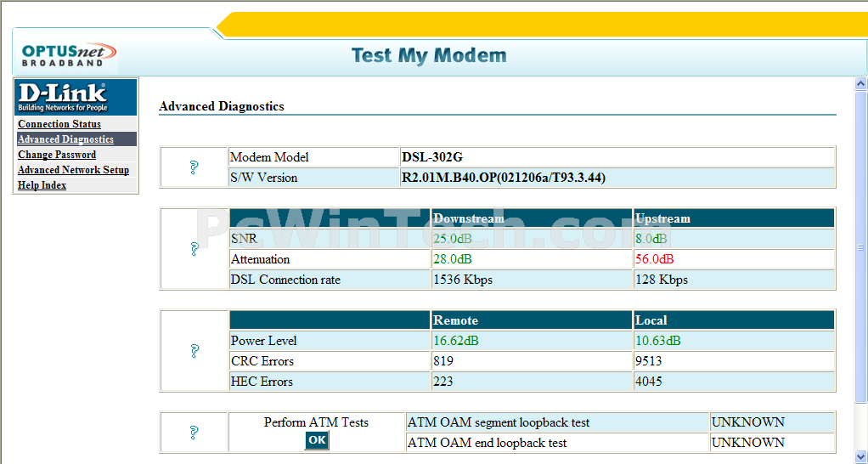
Task: Click the ATM OAM end loopback test label
Action: pyautogui.click(x=488, y=443)
